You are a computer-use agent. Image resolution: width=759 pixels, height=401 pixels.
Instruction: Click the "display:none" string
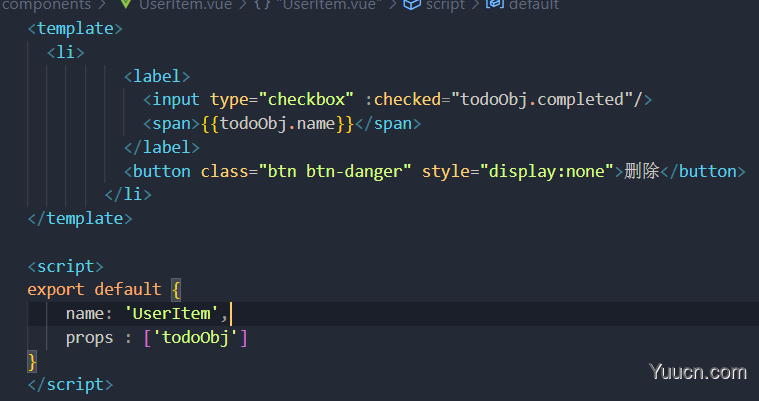(547, 171)
